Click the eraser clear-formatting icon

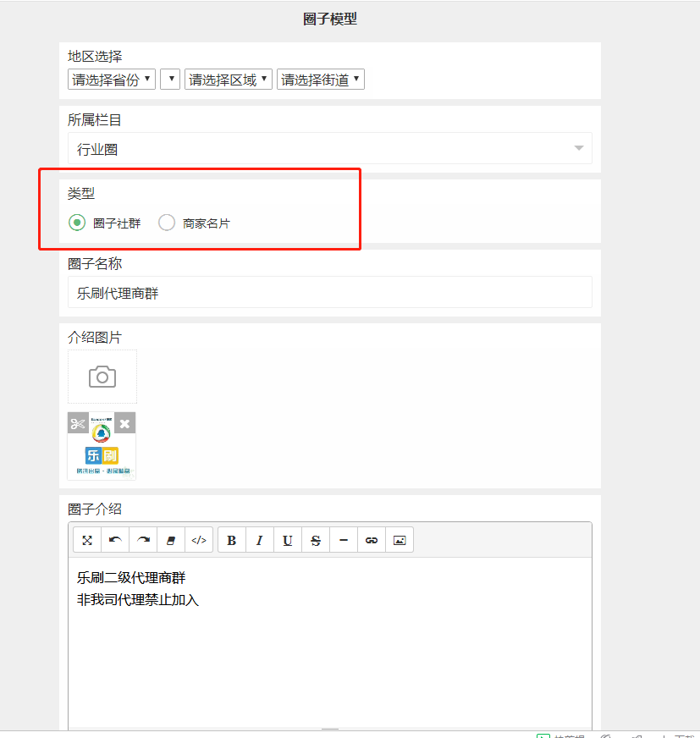click(x=171, y=540)
